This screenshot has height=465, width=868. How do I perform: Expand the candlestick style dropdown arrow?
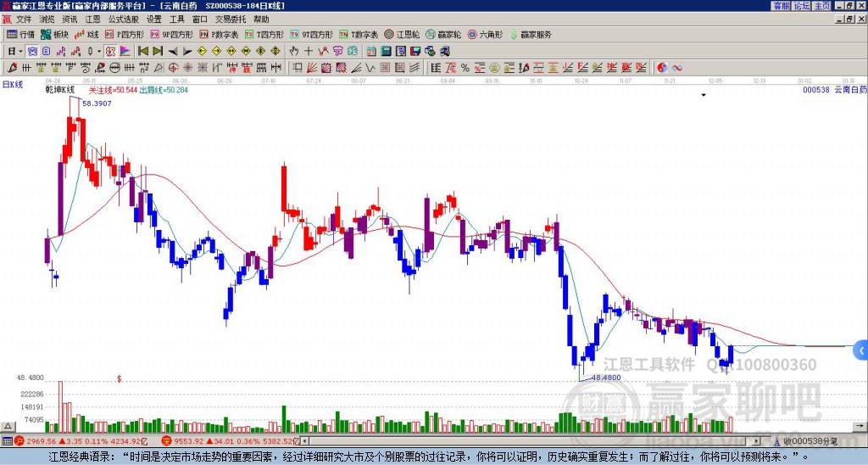click(99, 52)
